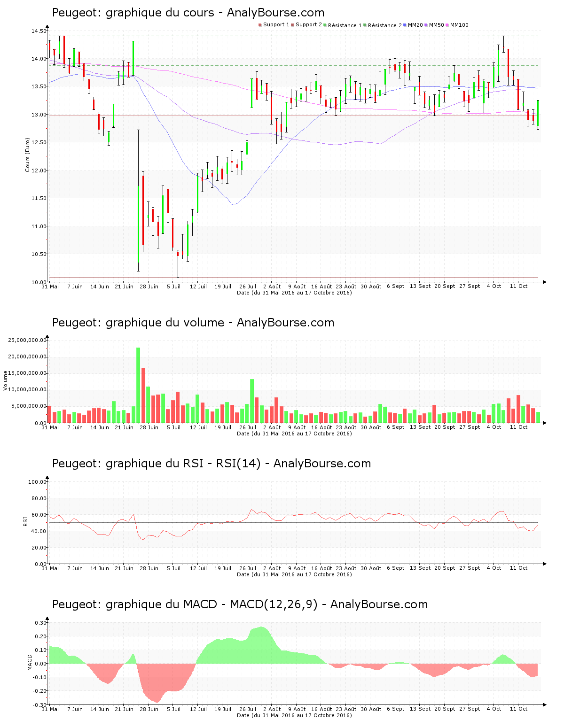
Task: Click '11 Oct' date under price chart
Action: tap(519, 286)
